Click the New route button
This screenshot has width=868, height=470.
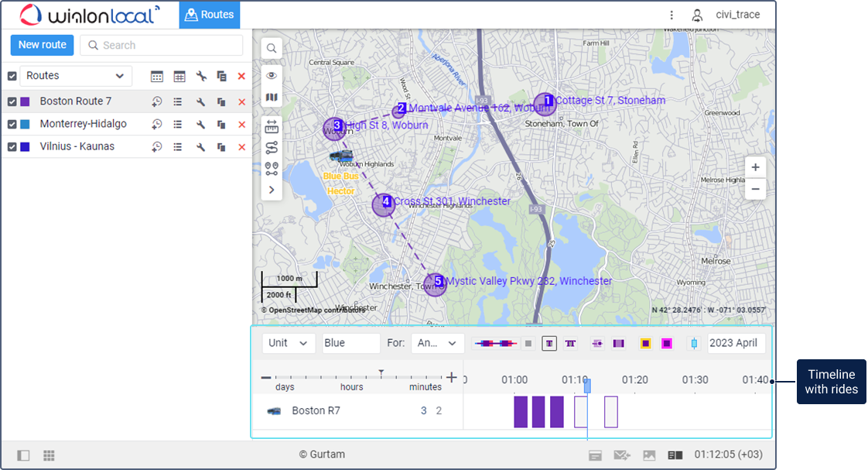pos(43,45)
